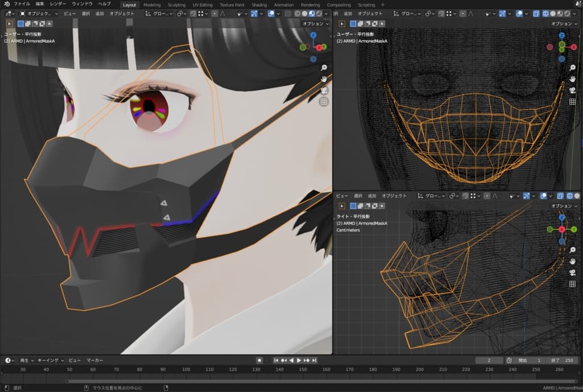Toggle camera view in the top-right viewport
The width and height of the screenshot is (583, 392).
click(572, 90)
